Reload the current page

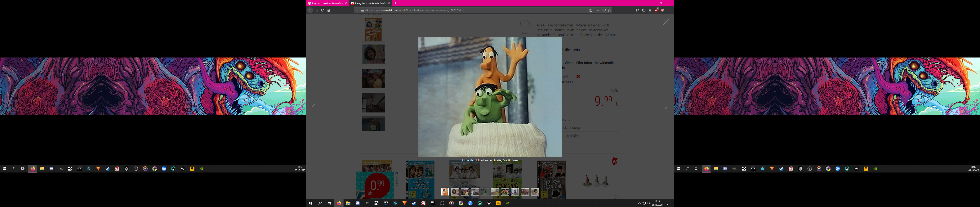[x=322, y=10]
